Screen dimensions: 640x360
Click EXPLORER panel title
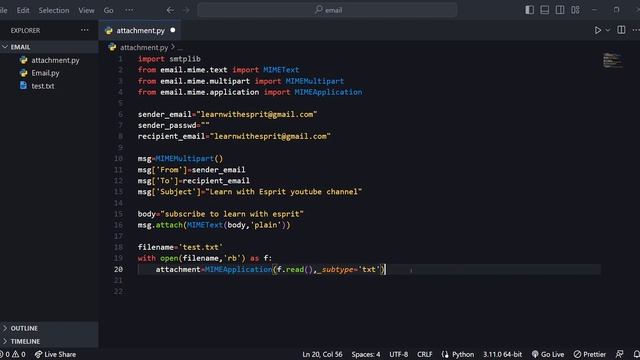(25, 31)
